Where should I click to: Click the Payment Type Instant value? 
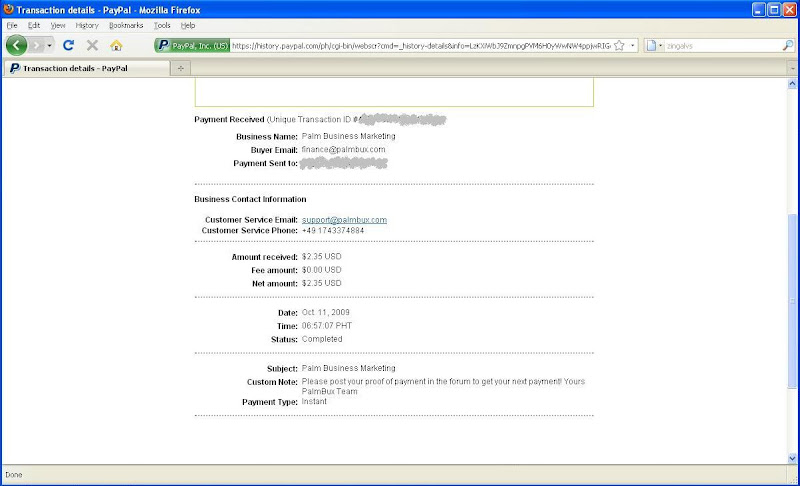314,401
